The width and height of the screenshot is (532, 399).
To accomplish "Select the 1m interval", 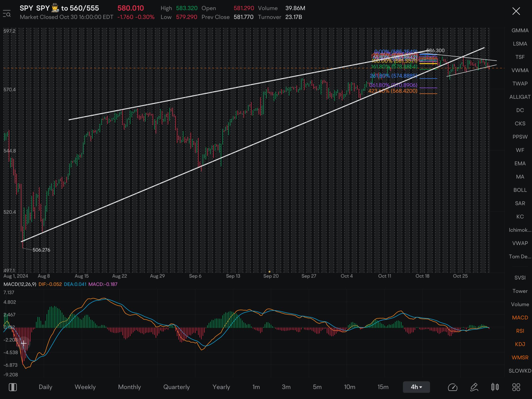I will click(x=256, y=387).
